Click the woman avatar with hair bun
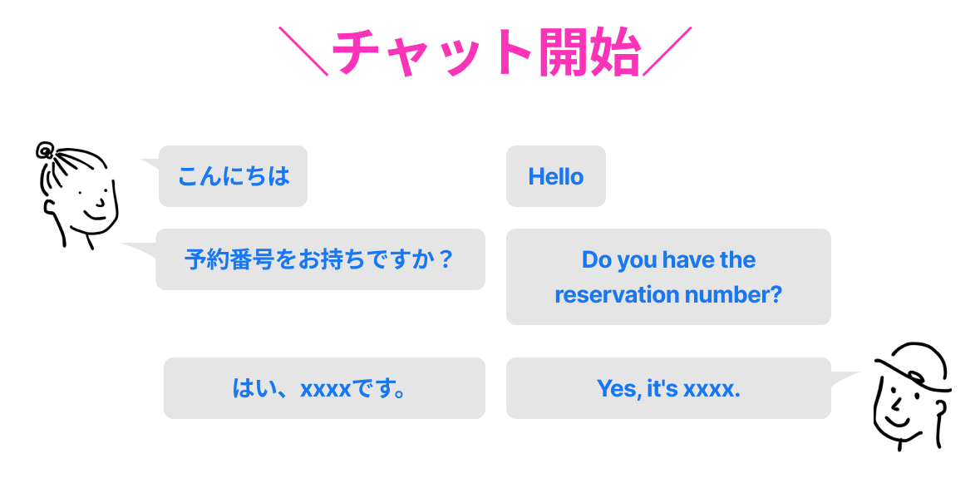980x478 pixels. (77, 196)
